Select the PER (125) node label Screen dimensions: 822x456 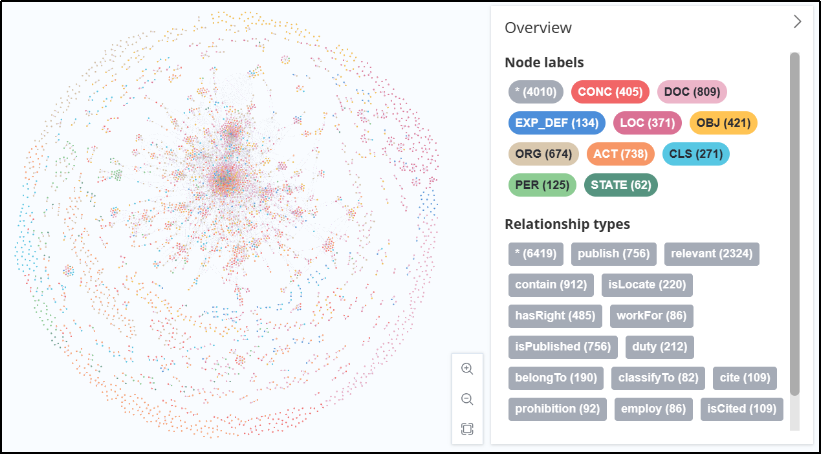542,185
